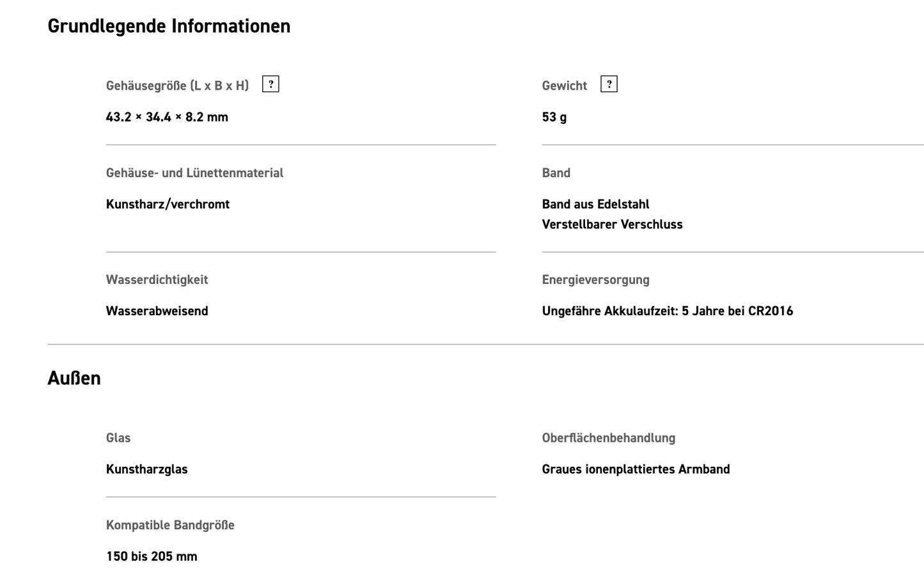Click the Wasserdichtigkeit label

157,279
